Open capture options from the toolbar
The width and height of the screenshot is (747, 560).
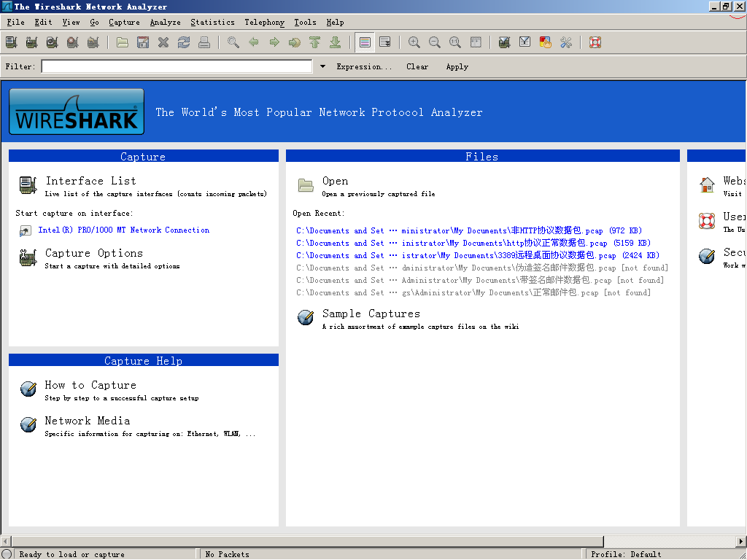32,42
